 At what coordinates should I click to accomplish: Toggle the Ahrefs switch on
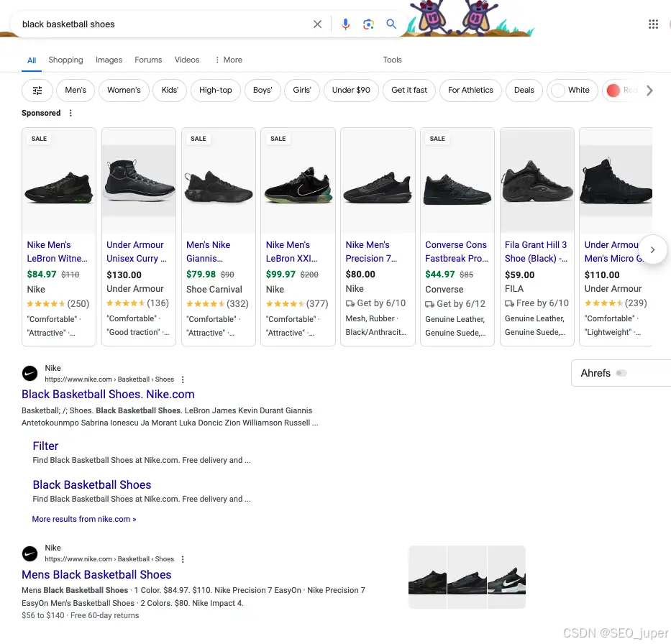click(x=621, y=373)
